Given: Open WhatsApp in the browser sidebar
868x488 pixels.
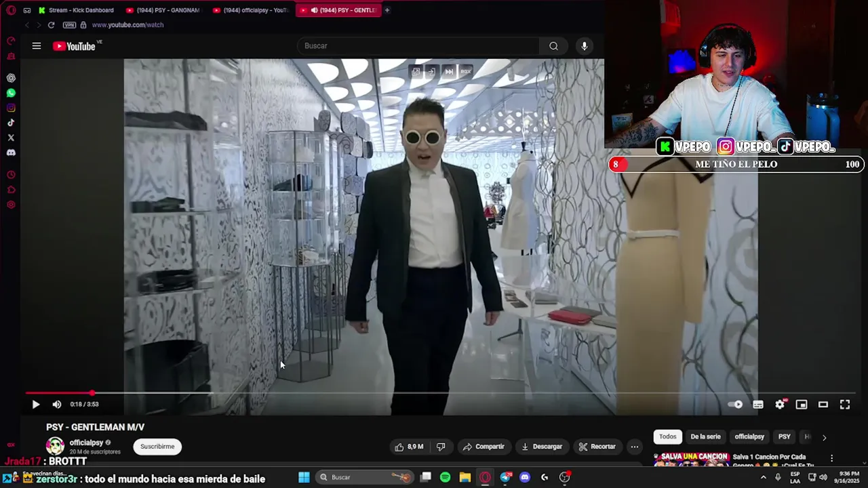Looking at the screenshot, I should (x=11, y=93).
